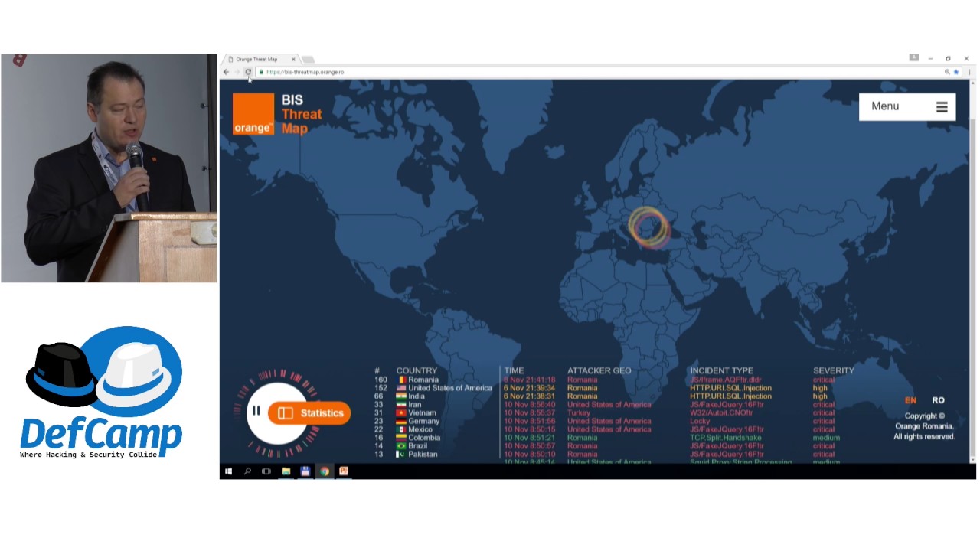Open the Chrome three-dot menu
This screenshot has height=551, width=980.
click(x=969, y=72)
